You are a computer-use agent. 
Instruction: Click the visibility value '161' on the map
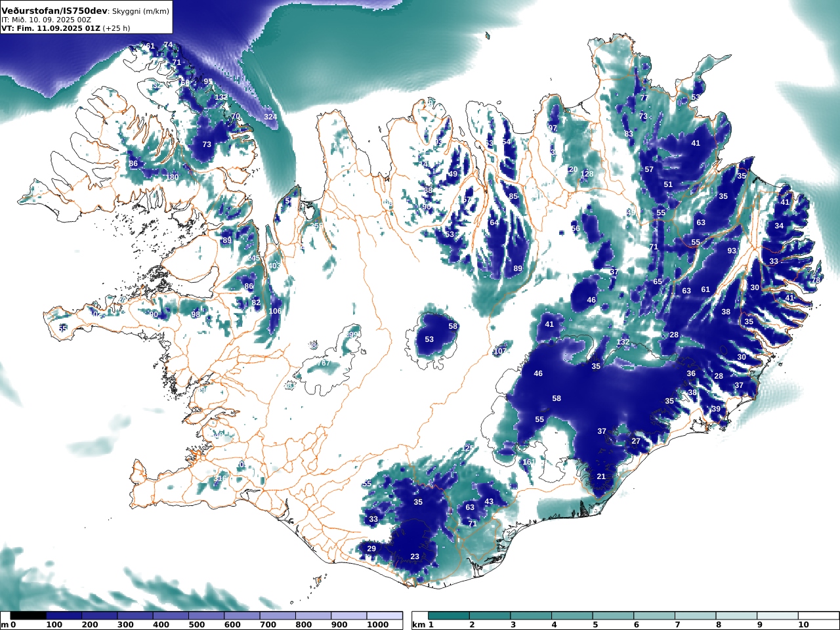pyautogui.click(x=528, y=462)
